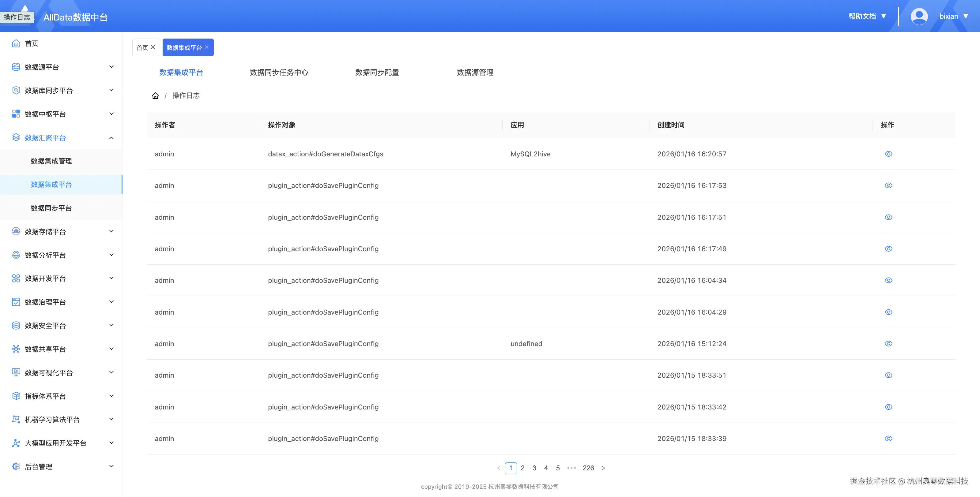Click the next page arrow
This screenshot has width=980, height=497.
tap(603, 468)
